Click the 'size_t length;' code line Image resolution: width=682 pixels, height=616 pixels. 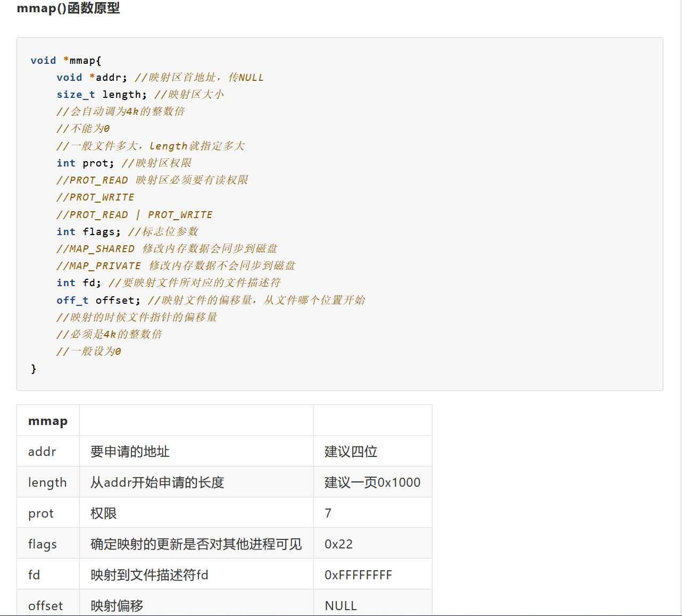(101, 94)
